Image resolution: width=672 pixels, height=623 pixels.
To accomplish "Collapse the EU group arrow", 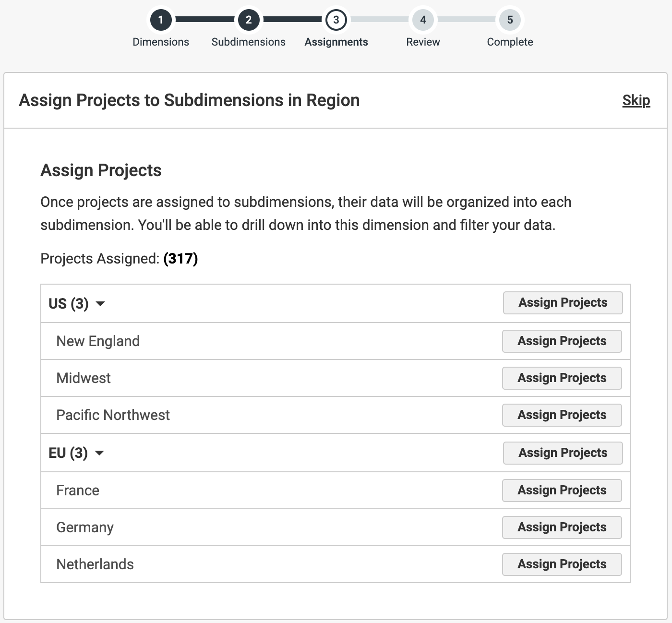I will [99, 453].
